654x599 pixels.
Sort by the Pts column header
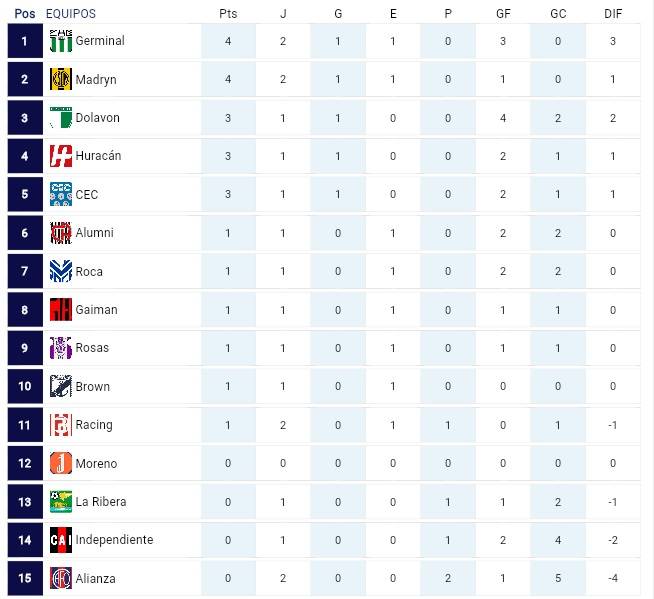click(x=228, y=14)
